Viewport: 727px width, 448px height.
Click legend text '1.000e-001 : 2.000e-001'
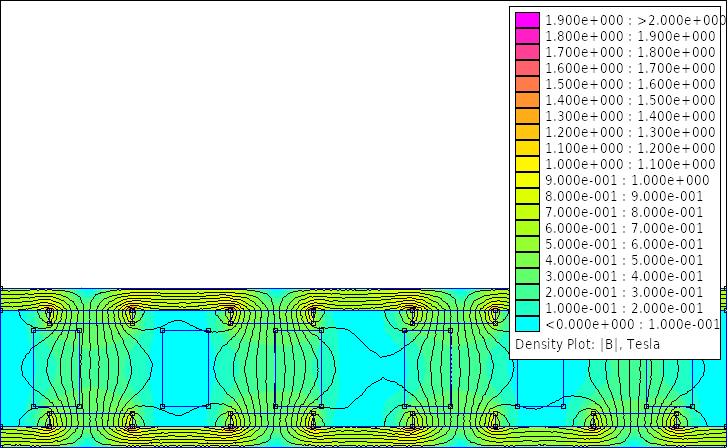click(624, 308)
